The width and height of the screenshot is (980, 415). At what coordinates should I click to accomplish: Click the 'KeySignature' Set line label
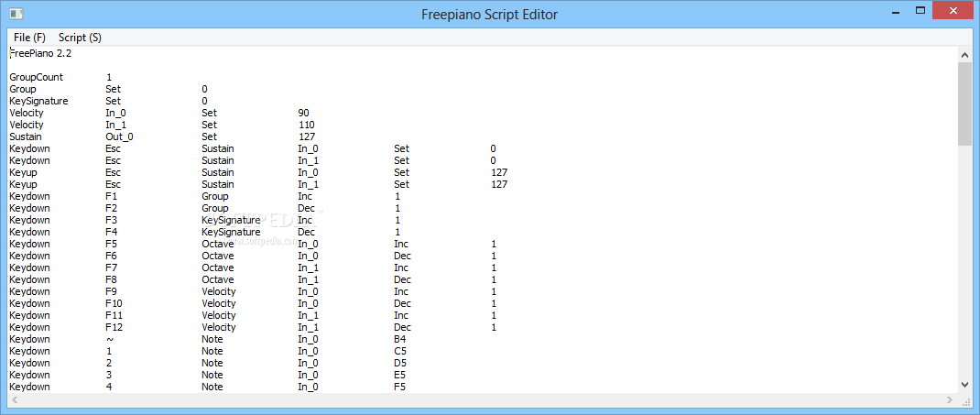coord(38,102)
